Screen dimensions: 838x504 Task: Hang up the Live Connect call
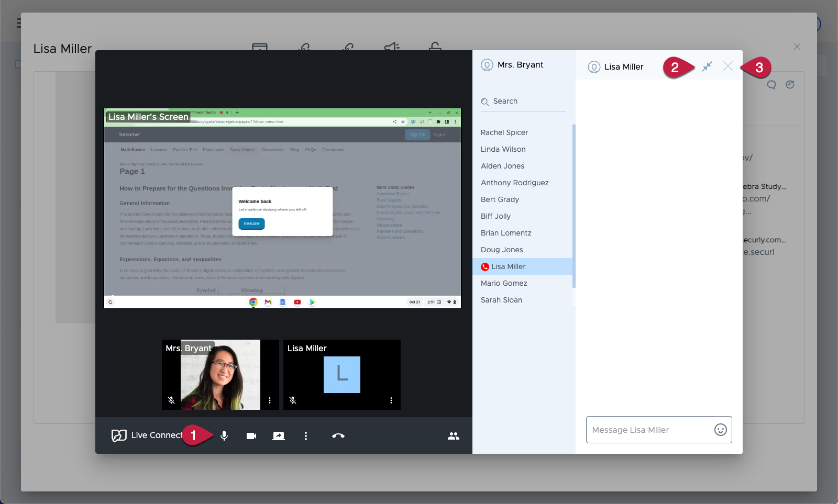338,436
